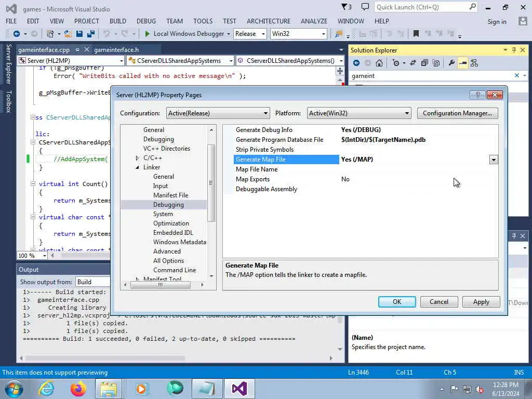The image size is (532, 399).
Task: Open Firefox from the taskbar
Action: point(78,389)
